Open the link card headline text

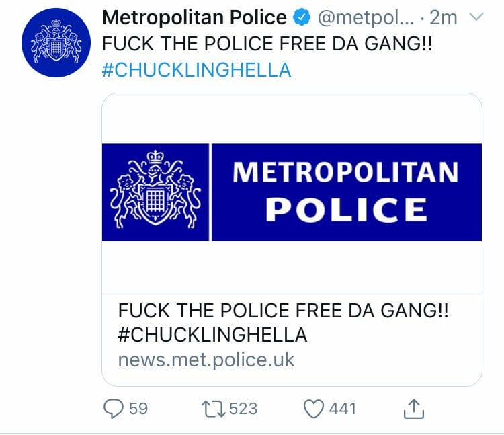click(283, 311)
